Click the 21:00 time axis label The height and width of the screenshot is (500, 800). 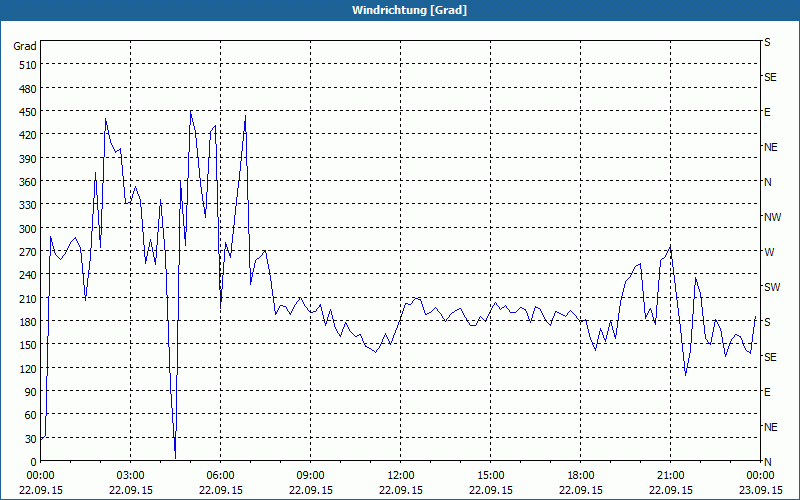(670, 476)
